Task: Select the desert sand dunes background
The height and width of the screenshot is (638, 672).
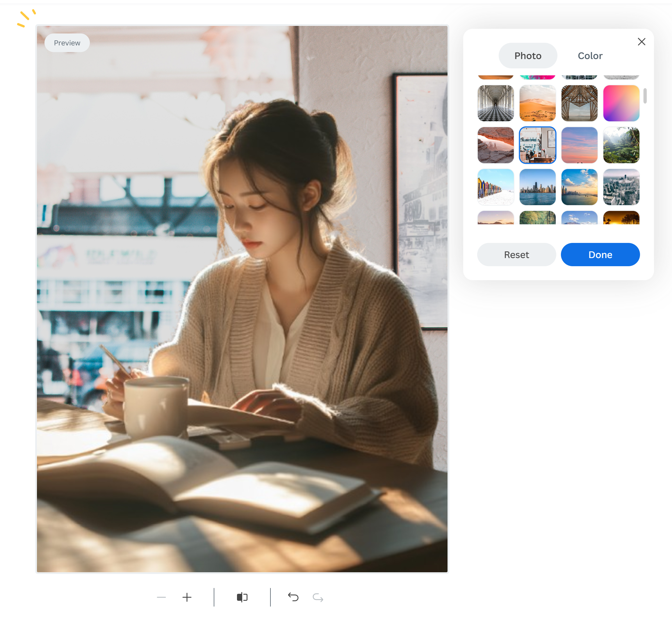Action: pyautogui.click(x=537, y=103)
